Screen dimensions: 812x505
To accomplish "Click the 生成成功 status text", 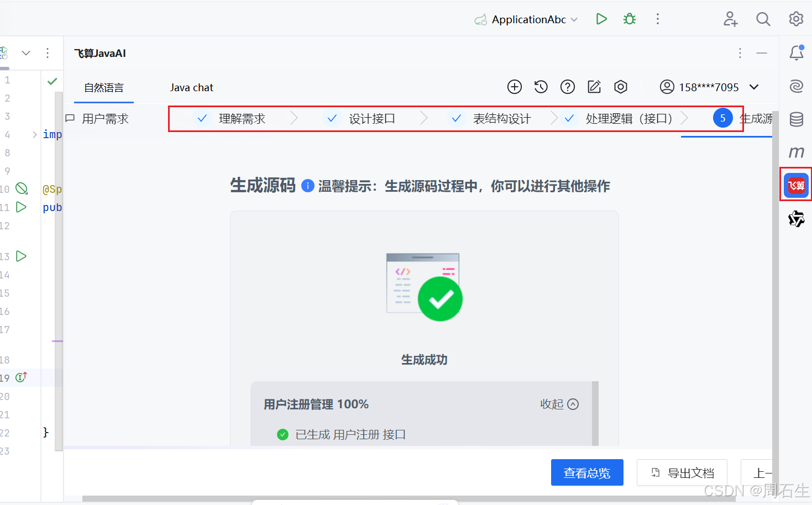I will point(425,360).
